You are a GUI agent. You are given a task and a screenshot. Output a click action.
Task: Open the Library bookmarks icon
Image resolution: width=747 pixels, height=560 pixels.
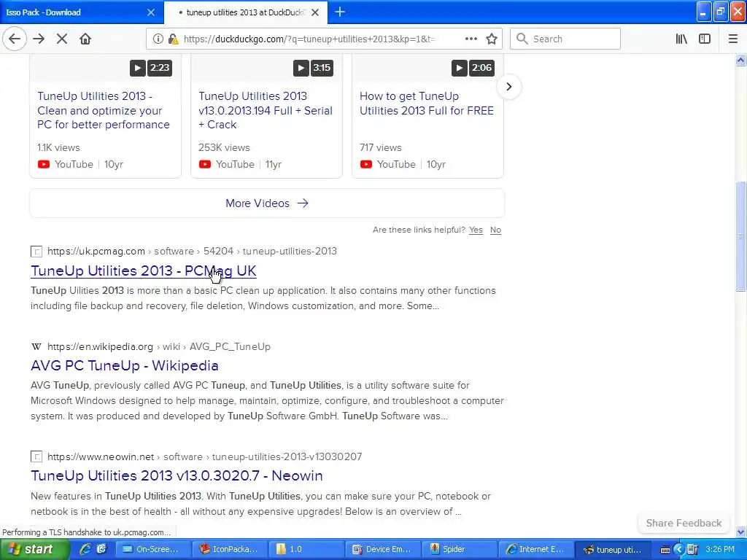click(x=682, y=39)
